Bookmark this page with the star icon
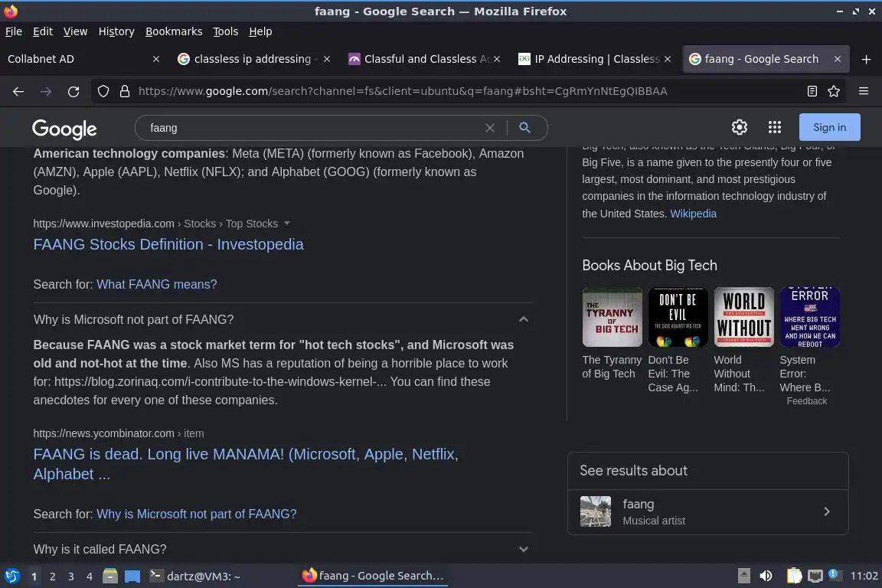Image resolution: width=882 pixels, height=588 pixels. pos(834,91)
